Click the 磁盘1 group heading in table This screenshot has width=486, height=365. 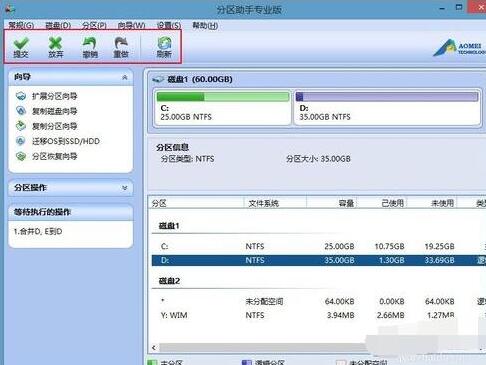169,226
